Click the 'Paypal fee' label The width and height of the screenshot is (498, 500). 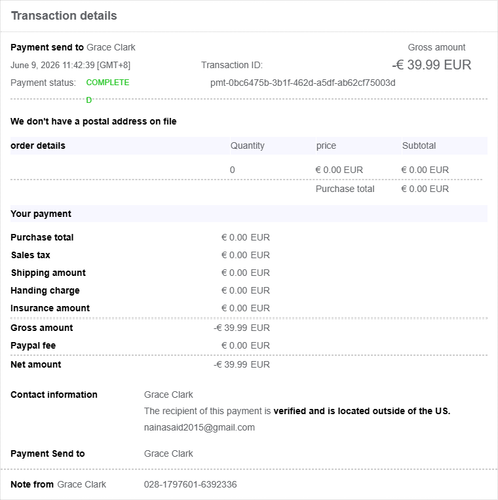point(33,345)
